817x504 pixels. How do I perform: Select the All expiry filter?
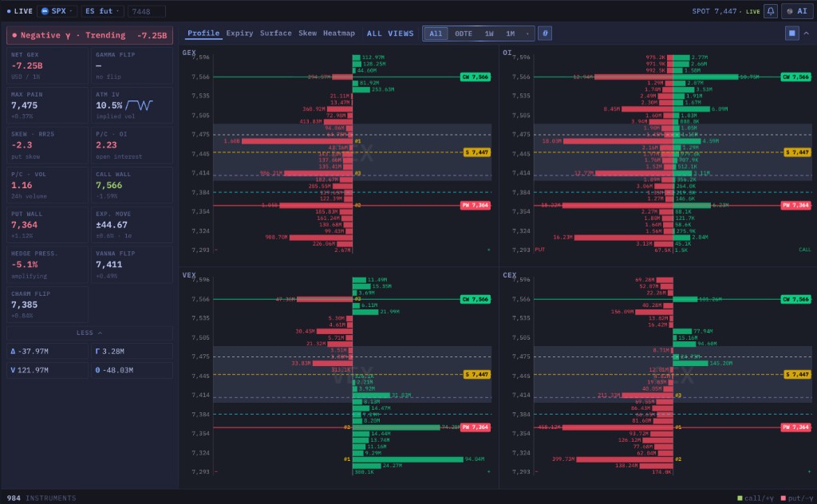click(x=436, y=33)
